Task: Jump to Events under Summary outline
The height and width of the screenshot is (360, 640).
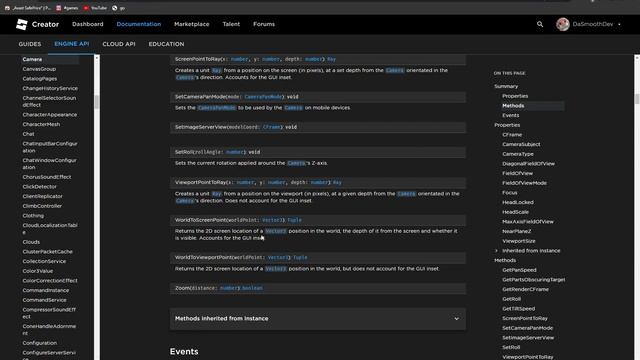Action: [511, 116]
